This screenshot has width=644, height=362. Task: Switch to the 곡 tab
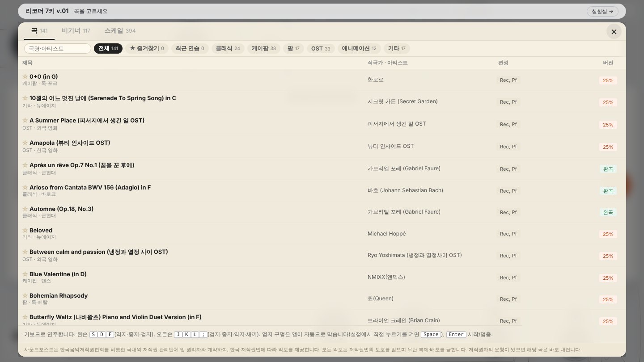pos(39,31)
